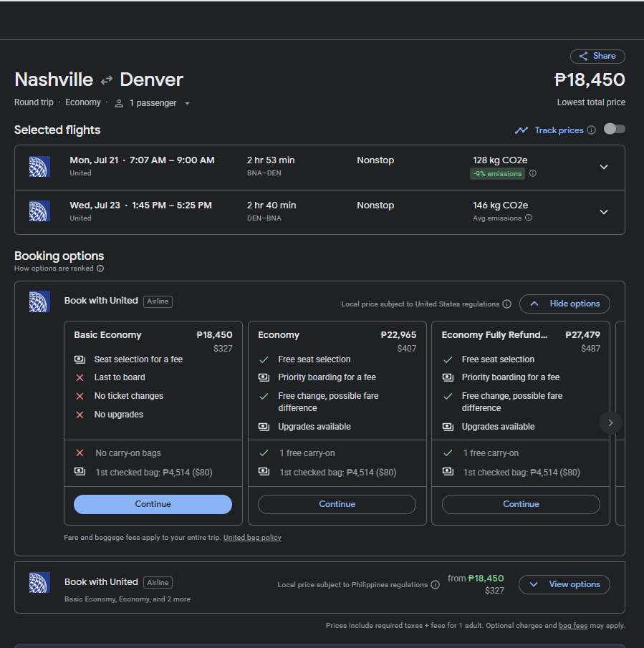The image size is (644, 648).
Task: Click fee icon beside Basic Economy 1st checked bag
Action: [80, 472]
